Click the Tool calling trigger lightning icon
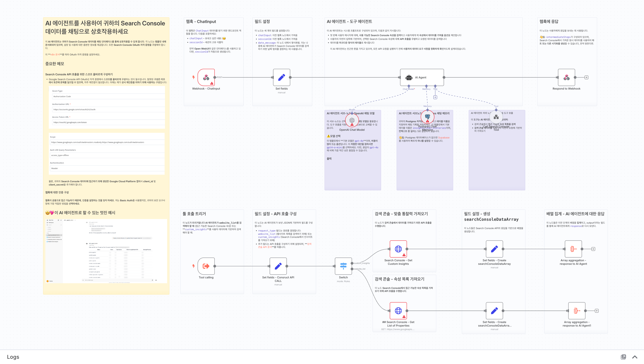This screenshot has width=644, height=364. pos(193,266)
